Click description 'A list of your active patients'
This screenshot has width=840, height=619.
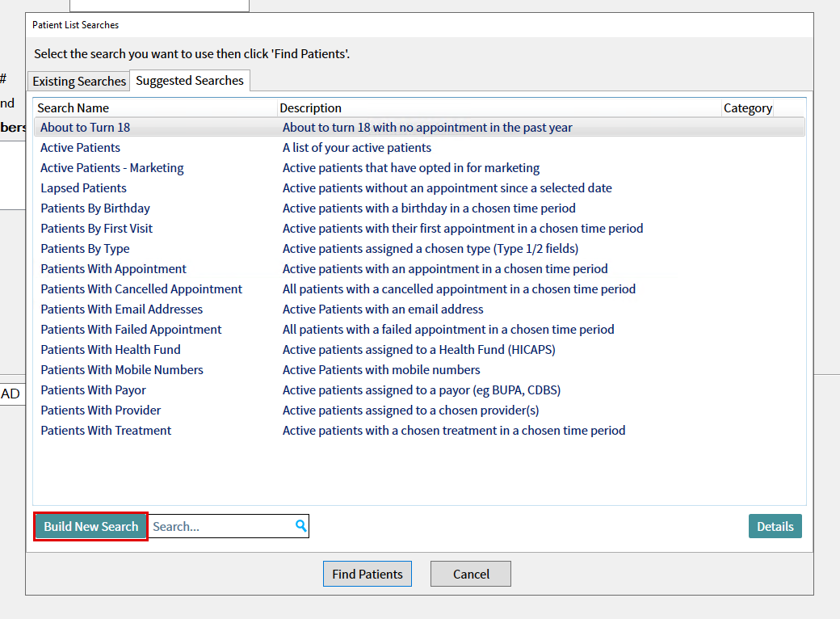click(x=357, y=148)
